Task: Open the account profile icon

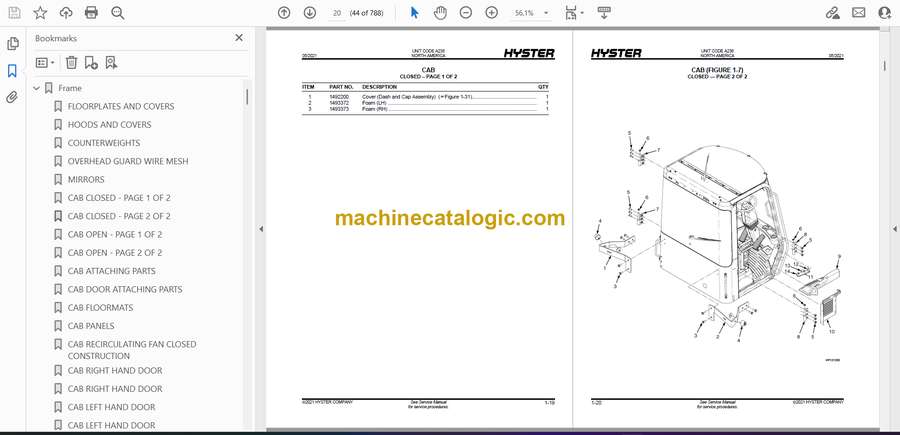Action: click(884, 13)
